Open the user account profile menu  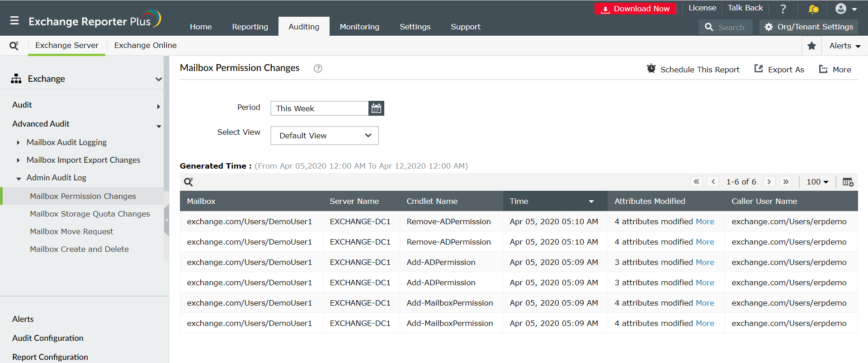(846, 9)
